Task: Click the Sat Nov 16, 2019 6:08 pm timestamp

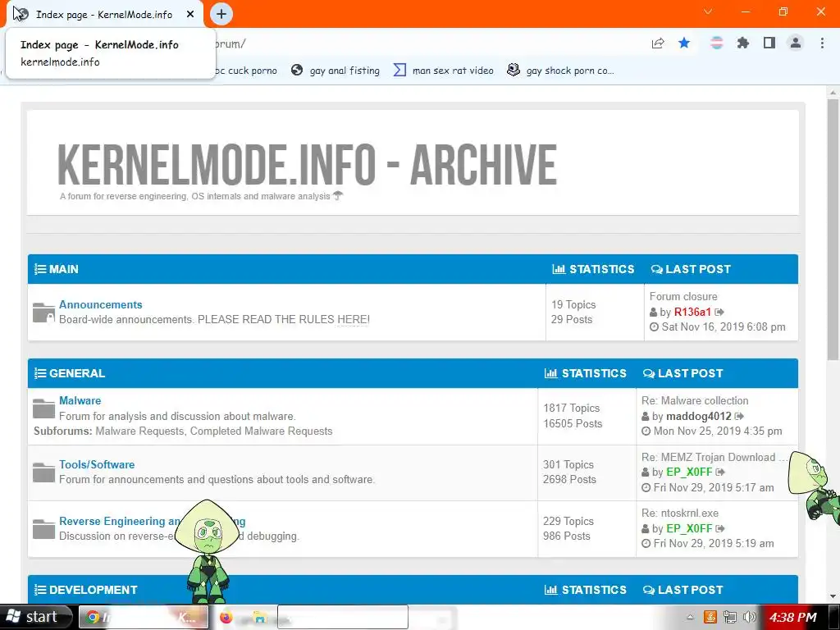Action: pyautogui.click(x=724, y=326)
